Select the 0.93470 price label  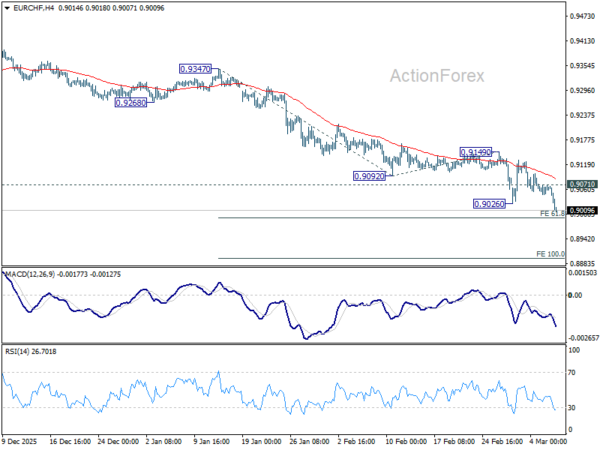click(x=195, y=69)
